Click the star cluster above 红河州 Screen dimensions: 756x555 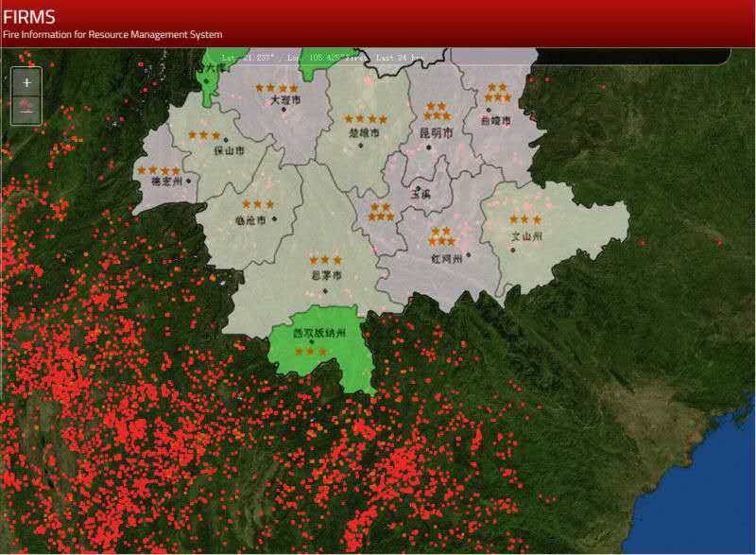tap(441, 236)
